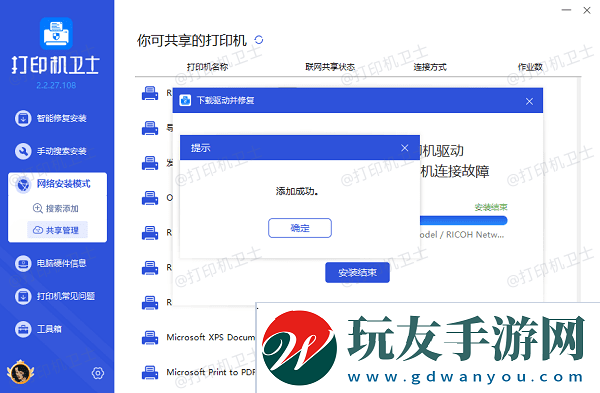600x393 pixels.
Task: Click the installation progress bar
Action: 463,220
